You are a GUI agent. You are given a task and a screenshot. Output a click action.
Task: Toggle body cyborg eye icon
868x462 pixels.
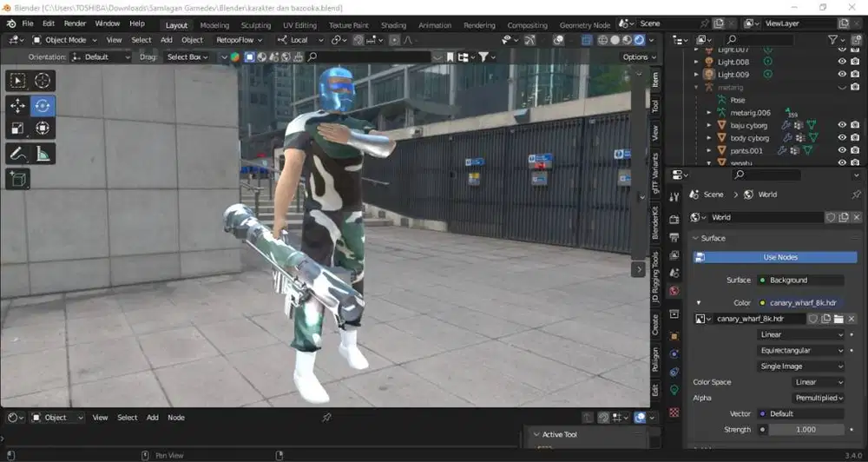pos(842,138)
